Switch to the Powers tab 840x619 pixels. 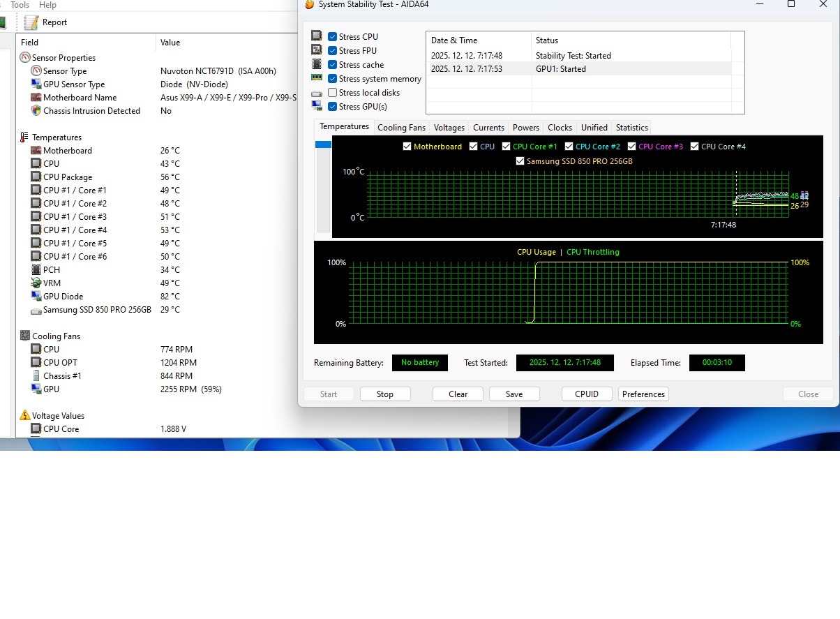[526, 128]
